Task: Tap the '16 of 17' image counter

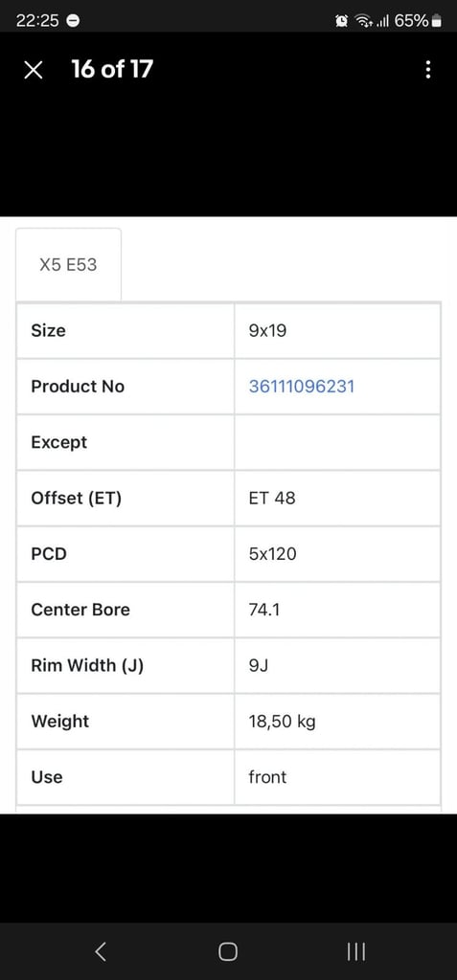Action: pos(112,69)
